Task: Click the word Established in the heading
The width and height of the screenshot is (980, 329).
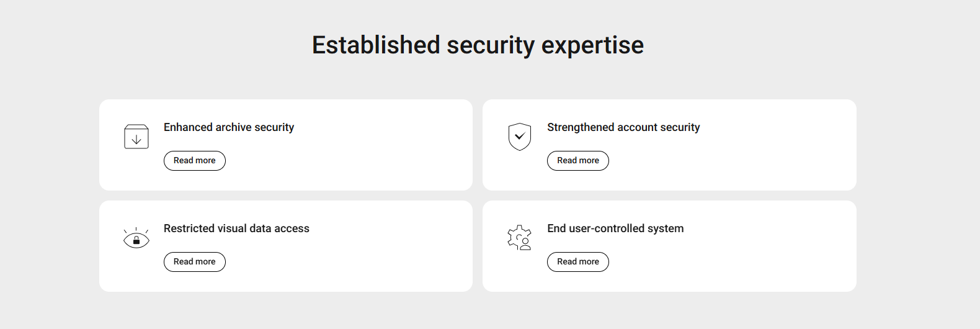Action: point(376,45)
